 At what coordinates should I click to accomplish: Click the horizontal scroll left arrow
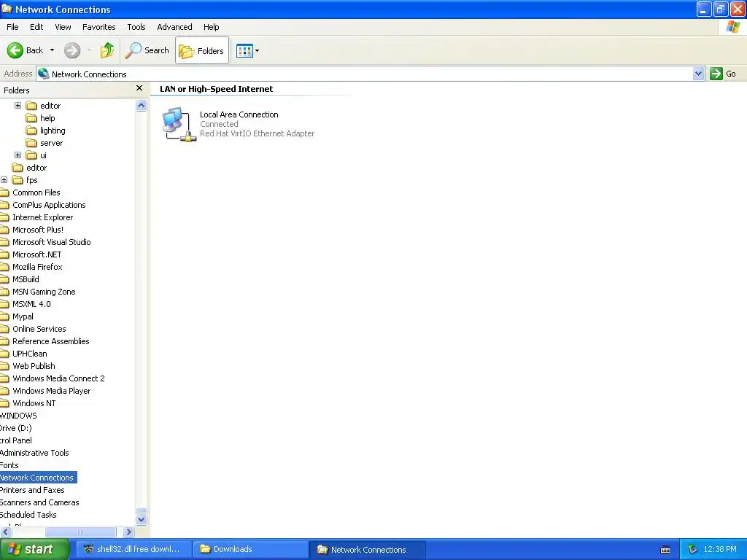pyautogui.click(x=6, y=532)
